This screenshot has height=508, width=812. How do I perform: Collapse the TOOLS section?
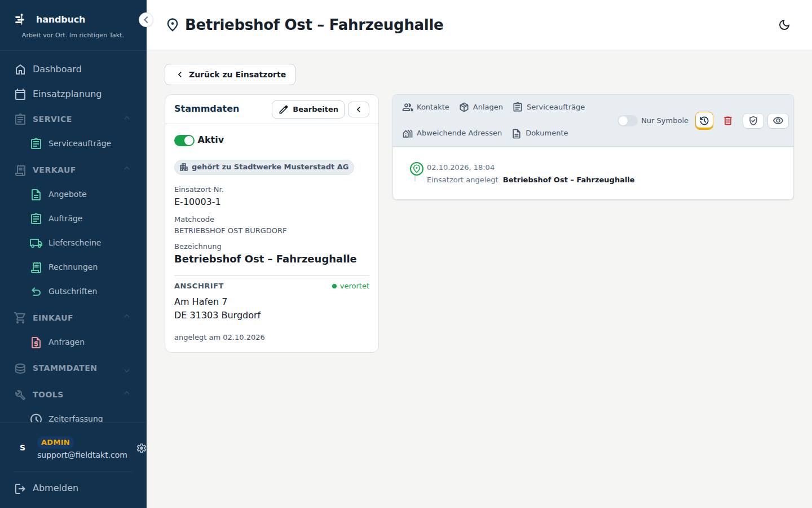(73, 395)
